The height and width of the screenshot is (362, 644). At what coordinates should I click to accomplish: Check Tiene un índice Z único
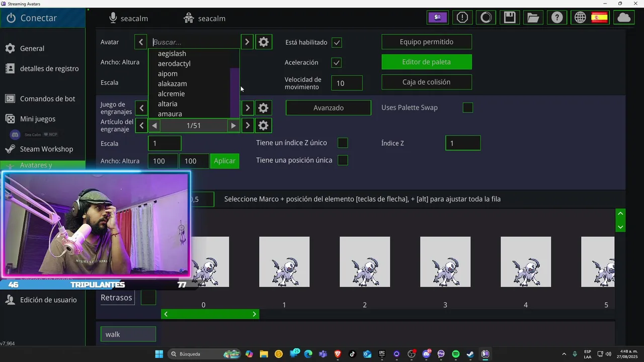click(x=343, y=143)
